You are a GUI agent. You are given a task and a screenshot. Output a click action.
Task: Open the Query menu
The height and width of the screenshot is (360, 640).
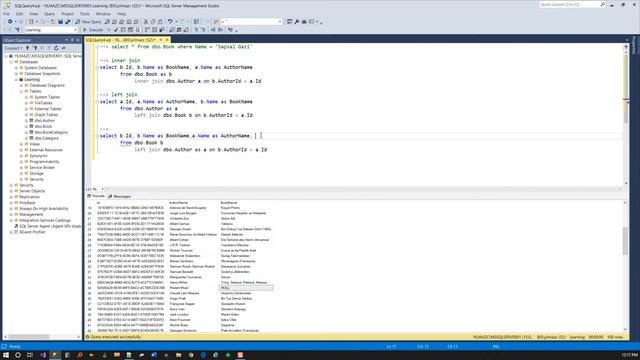(49, 14)
